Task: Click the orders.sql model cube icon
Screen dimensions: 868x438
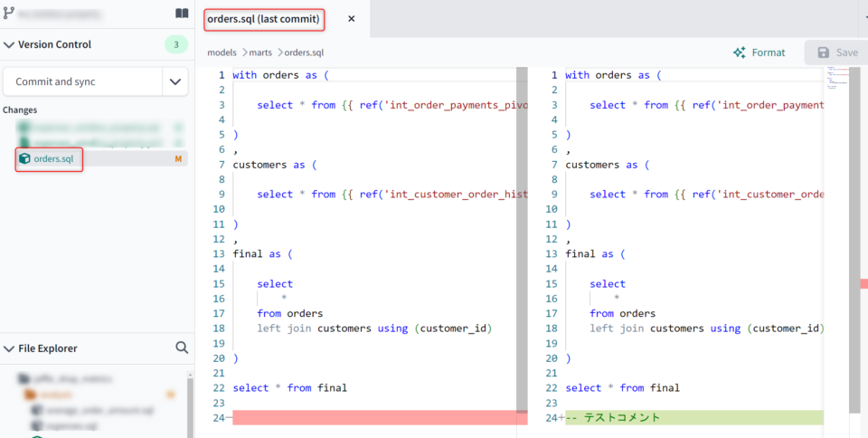Action: point(24,159)
